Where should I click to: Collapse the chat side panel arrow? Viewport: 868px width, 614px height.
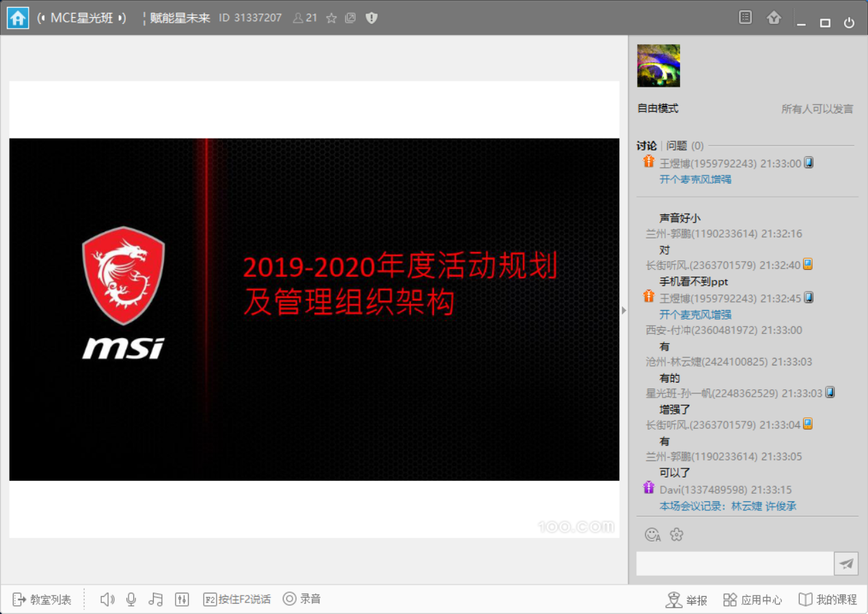pyautogui.click(x=623, y=311)
